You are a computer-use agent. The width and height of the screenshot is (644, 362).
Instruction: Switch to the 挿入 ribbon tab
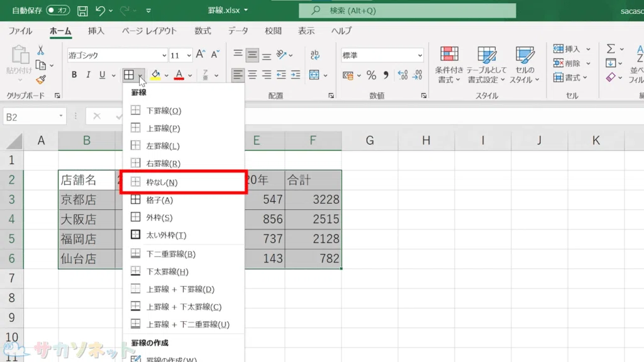[x=96, y=31]
